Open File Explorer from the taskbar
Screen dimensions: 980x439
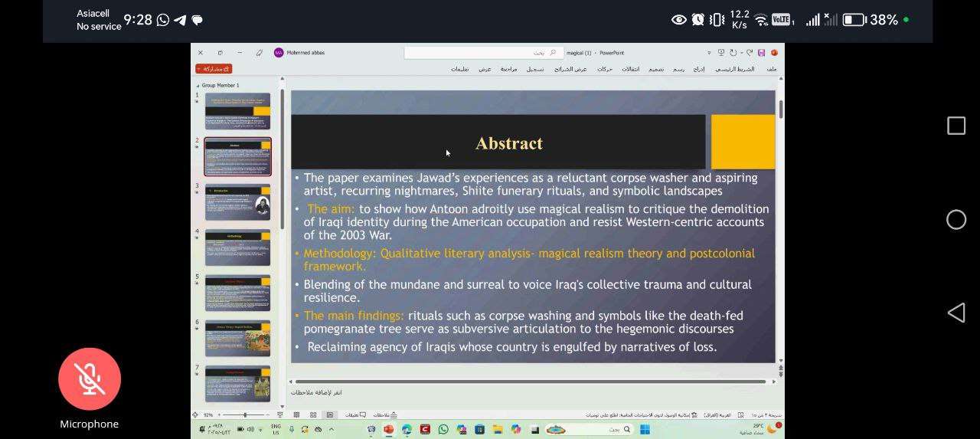[x=498, y=430]
